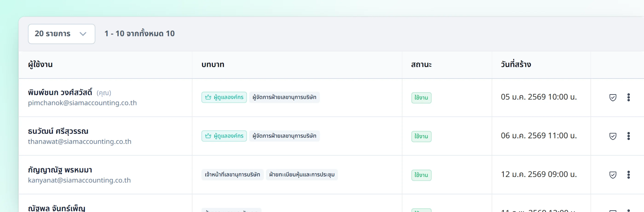The height and width of the screenshot is (212, 644).
Task: Click shield icon for ธนวัฒน์ ศรีสุวรรณ
Action: 613,136
